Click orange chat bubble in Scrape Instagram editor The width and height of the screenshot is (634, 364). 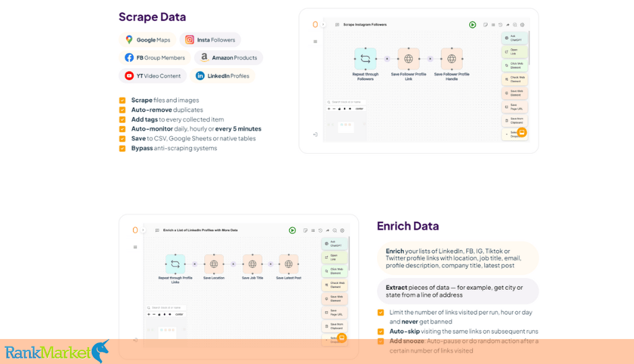(x=521, y=133)
